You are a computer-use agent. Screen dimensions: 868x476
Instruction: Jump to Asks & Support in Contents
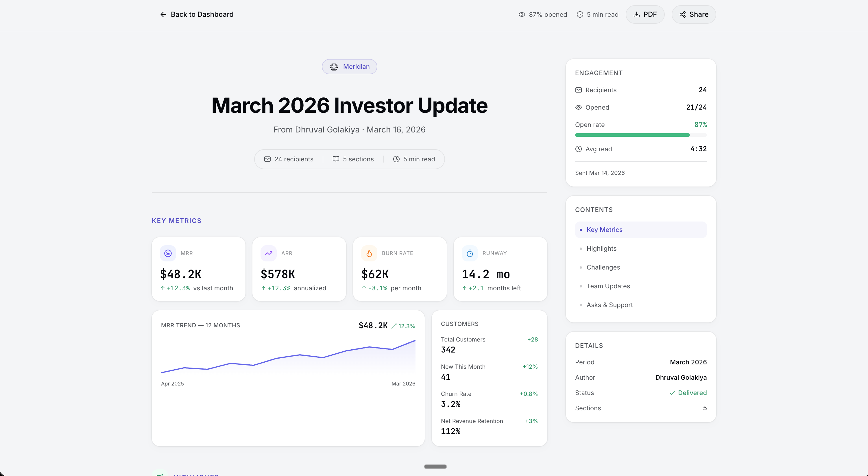click(x=641, y=305)
